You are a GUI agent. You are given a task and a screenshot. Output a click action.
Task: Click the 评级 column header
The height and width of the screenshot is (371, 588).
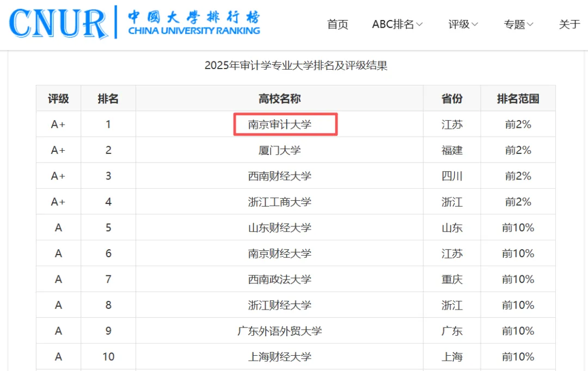[x=58, y=98]
